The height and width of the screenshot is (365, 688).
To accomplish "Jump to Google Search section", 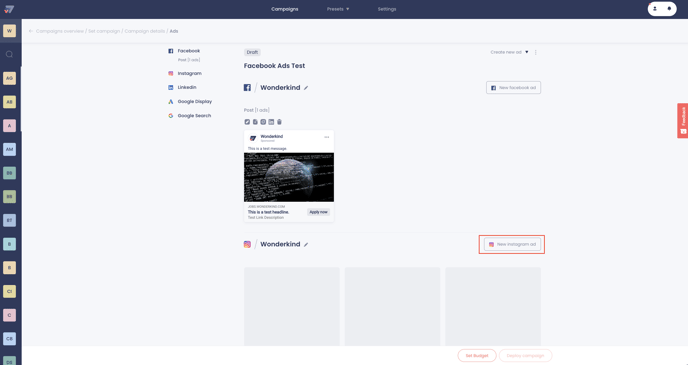I will click(190, 115).
